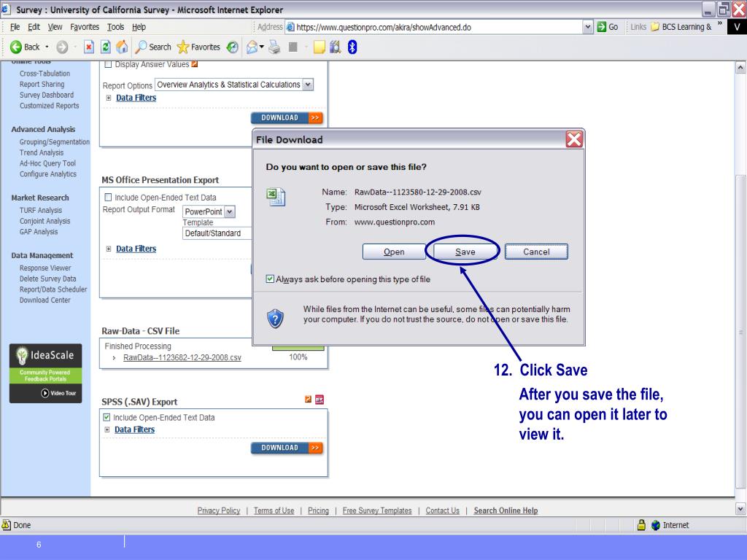Open the Report Options dropdown
Image resolution: width=747 pixels, height=560 pixels.
pos(308,85)
